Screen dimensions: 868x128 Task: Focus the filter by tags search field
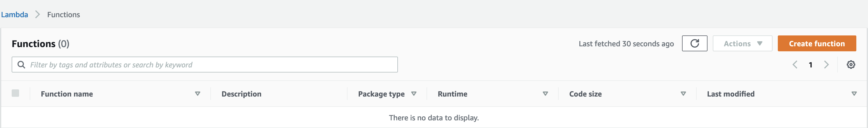pyautogui.click(x=205, y=65)
